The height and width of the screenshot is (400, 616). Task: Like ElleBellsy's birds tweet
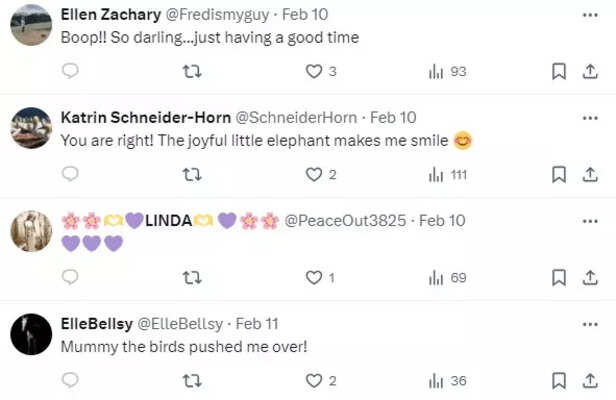[315, 380]
